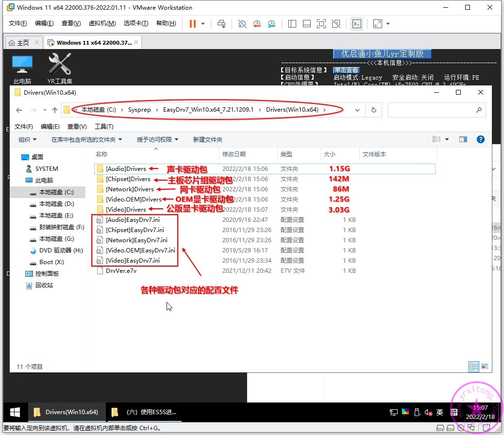This screenshot has width=504, height=435.
Task: Go back in Explorer navigation
Action: [x=19, y=110]
